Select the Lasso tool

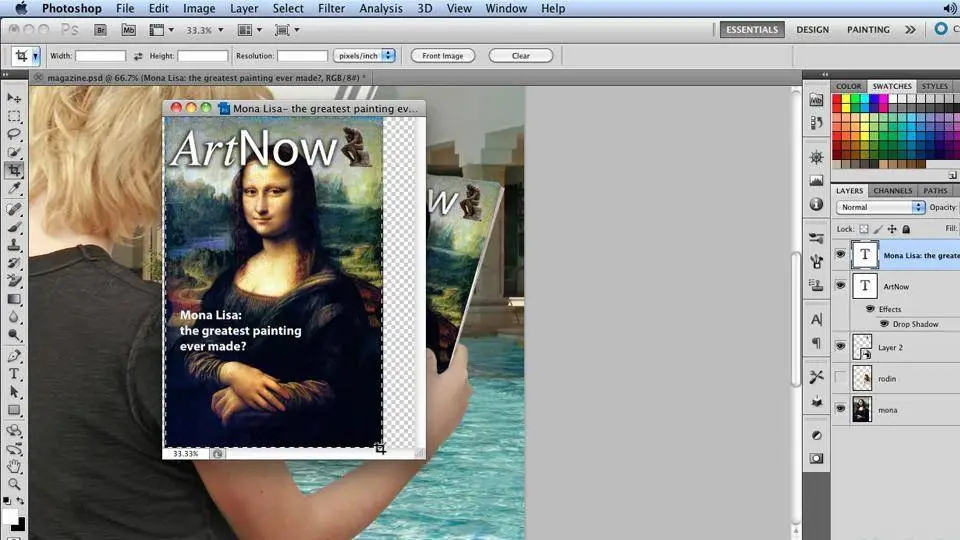click(13, 133)
